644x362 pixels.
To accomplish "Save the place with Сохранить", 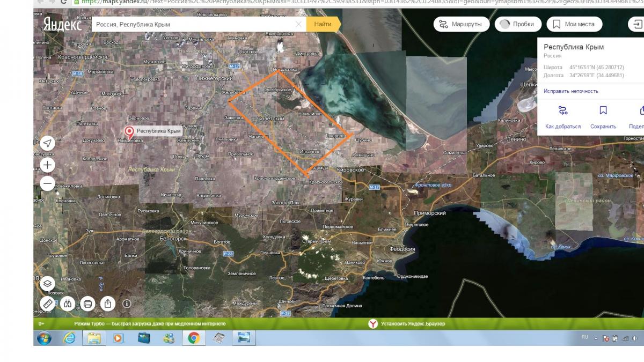I will (x=603, y=117).
